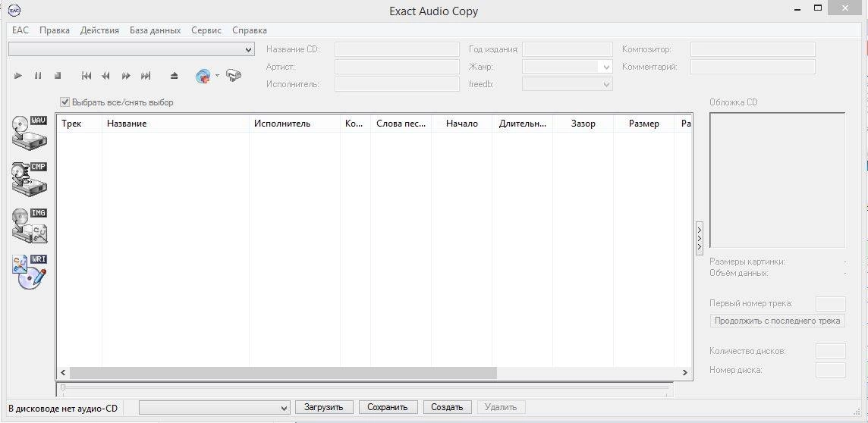Skip to previous track
The height and width of the screenshot is (423, 868).
(86, 76)
